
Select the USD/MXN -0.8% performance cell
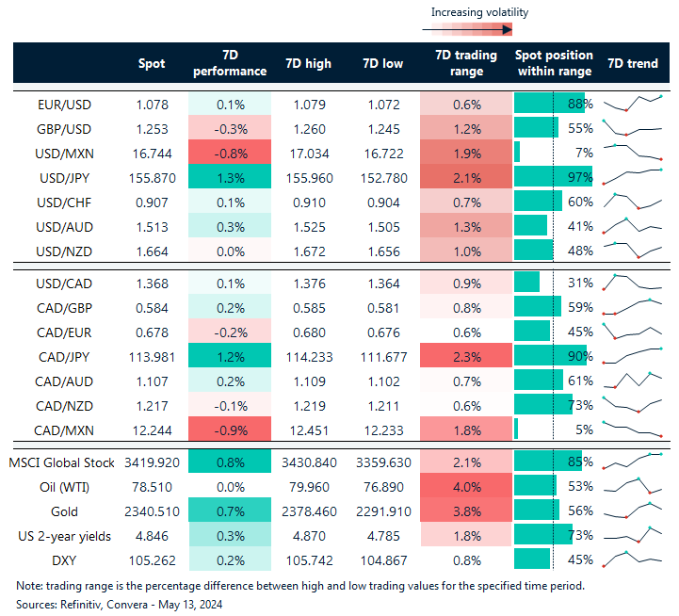coord(230,153)
